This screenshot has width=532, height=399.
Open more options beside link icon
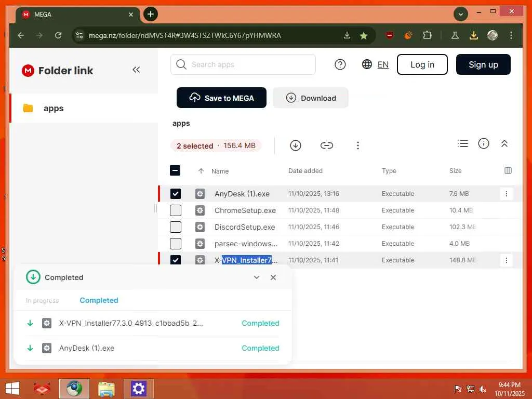[x=357, y=145]
